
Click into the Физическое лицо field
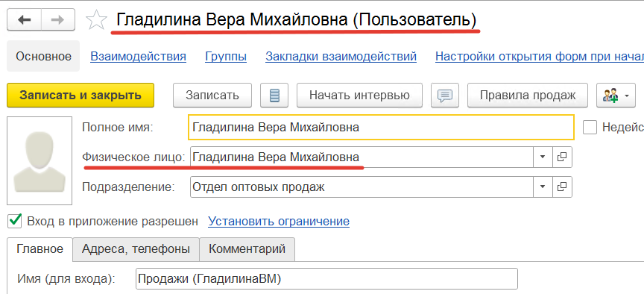pyautogui.click(x=362, y=157)
